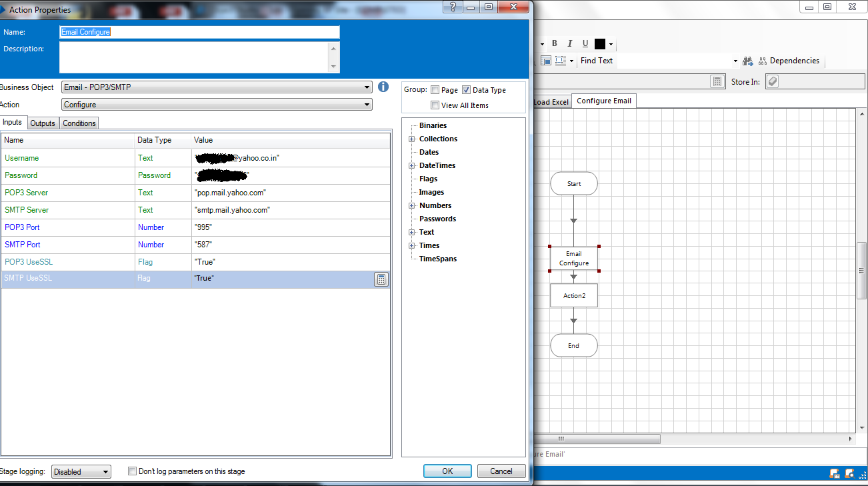The height and width of the screenshot is (486, 868).
Task: Switch to the Load Excel page tab
Action: 551,102
